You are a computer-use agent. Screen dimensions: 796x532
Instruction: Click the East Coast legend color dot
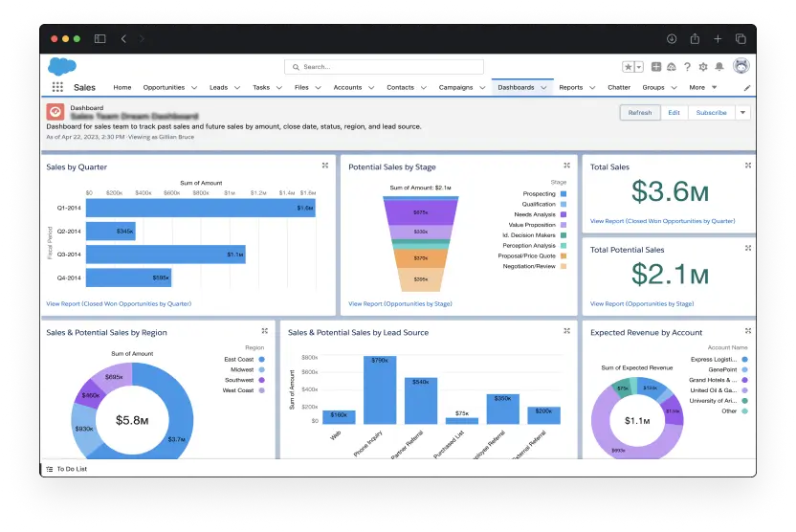261,359
